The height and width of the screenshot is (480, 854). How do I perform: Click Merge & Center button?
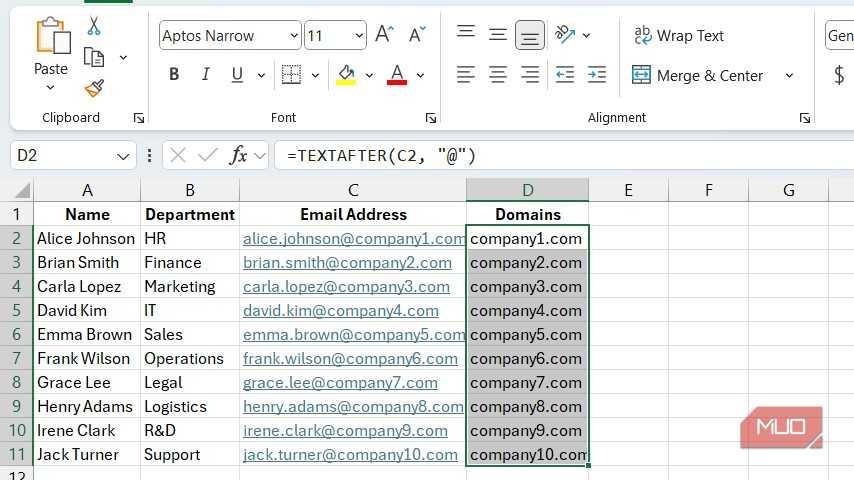[x=698, y=75]
